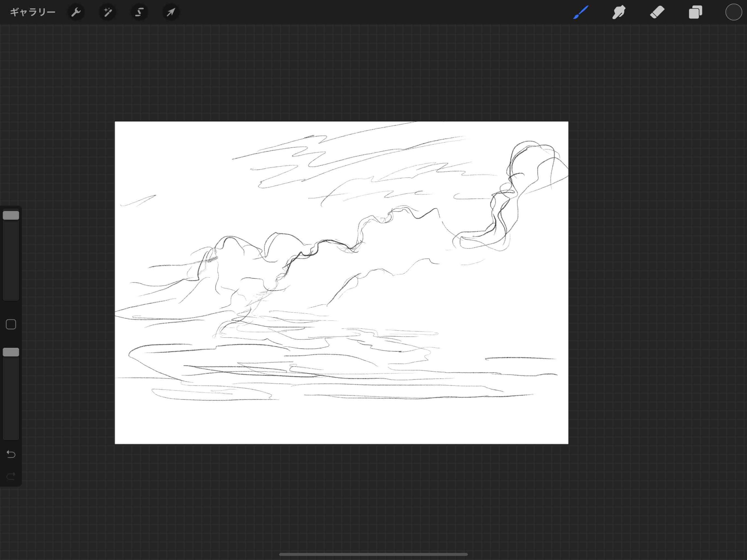This screenshot has height=560, width=747.
Task: Redo using the dimmed arrow in sidebar
Action: (11, 476)
